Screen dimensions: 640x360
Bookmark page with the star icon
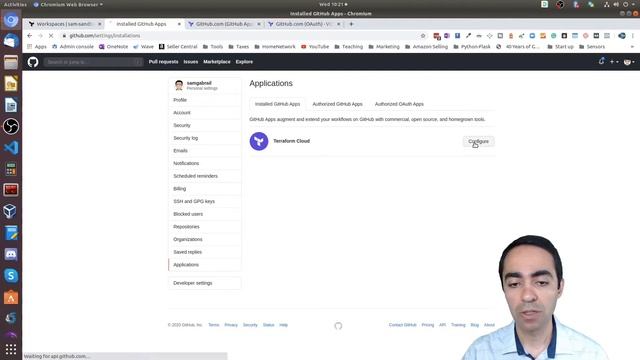(x=423, y=36)
